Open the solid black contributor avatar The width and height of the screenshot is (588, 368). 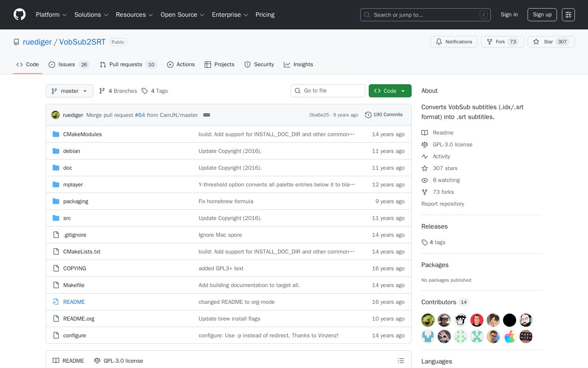point(510,320)
